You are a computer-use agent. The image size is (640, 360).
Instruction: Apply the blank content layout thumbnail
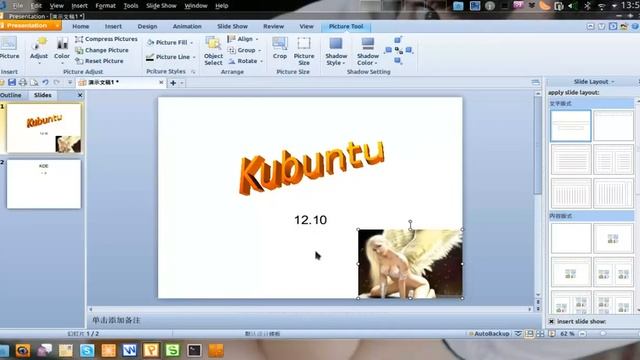coord(571,238)
